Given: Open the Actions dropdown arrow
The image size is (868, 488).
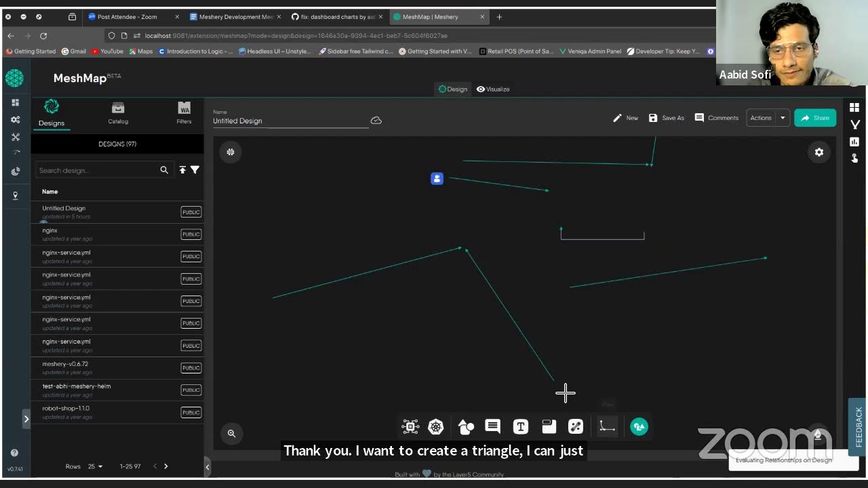Looking at the screenshot, I should point(783,118).
